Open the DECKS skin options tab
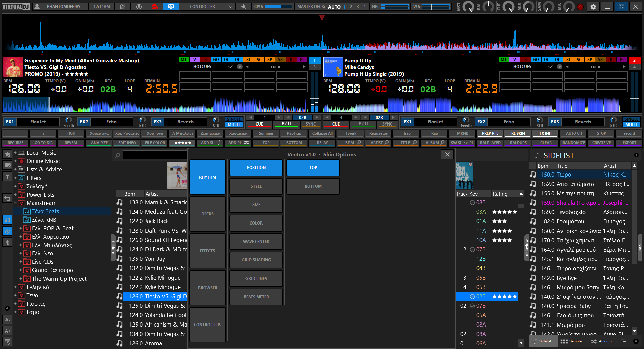Screen dimensions: 644x349 [207, 214]
